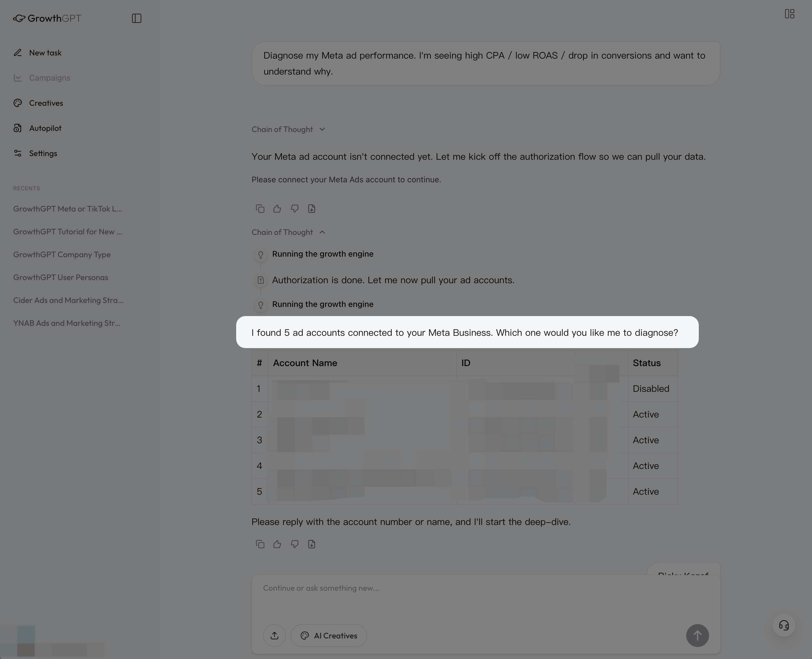Viewport: 812px width, 659px height.
Task: Open the support headset icon
Action: click(x=784, y=625)
